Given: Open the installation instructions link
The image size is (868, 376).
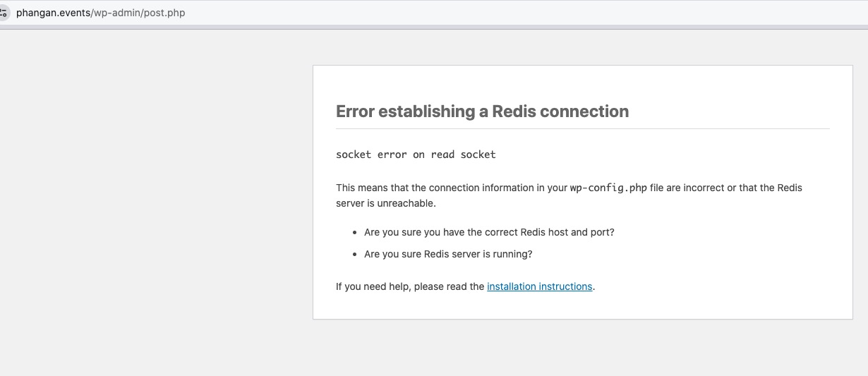Looking at the screenshot, I should (540, 286).
